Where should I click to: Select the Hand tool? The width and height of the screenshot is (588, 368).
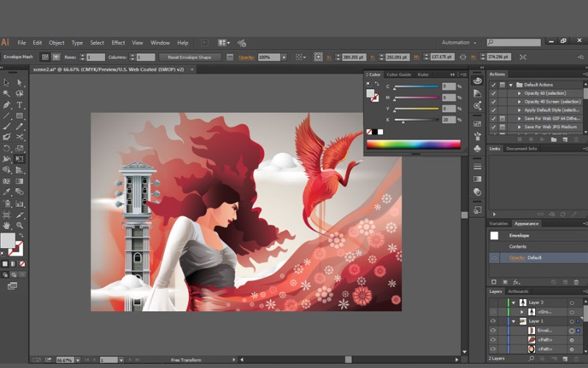click(x=7, y=225)
